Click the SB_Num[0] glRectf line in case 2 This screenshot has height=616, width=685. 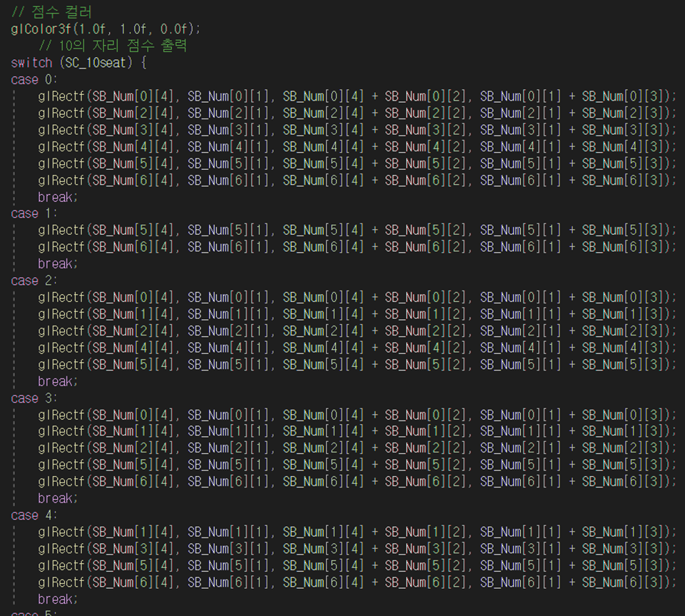(357, 297)
